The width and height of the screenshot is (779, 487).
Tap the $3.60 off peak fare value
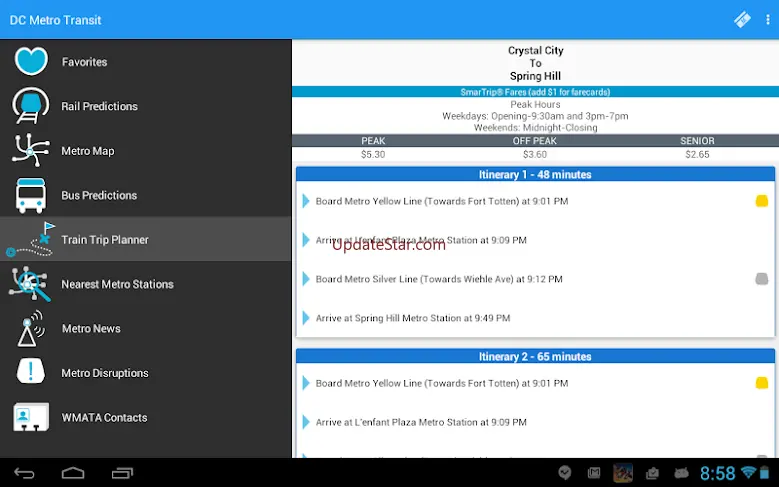(535, 154)
